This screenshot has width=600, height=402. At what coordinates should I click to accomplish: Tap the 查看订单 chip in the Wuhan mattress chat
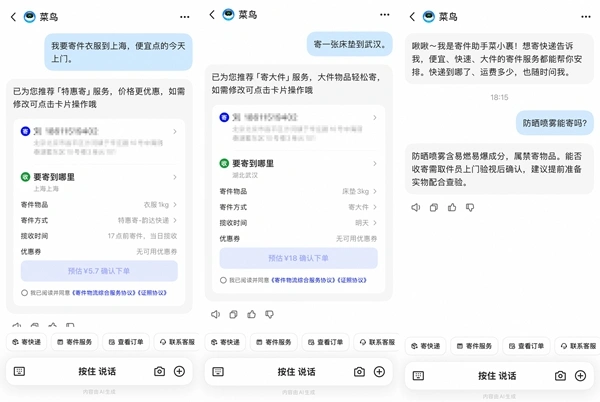point(325,342)
